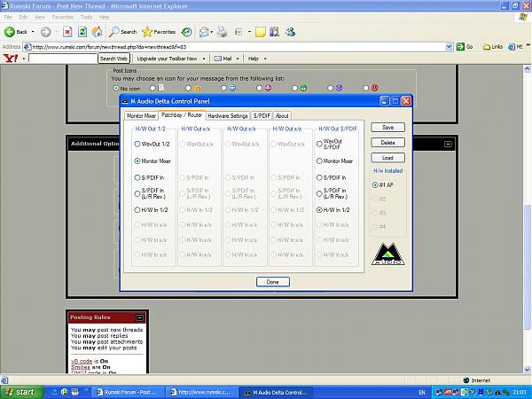Switch to the Hardware Settings tab

click(227, 115)
